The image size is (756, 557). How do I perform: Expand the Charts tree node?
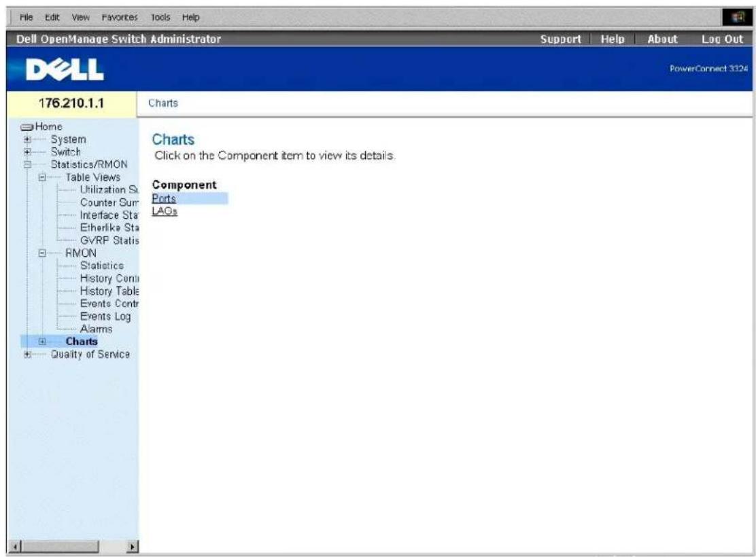coord(42,342)
